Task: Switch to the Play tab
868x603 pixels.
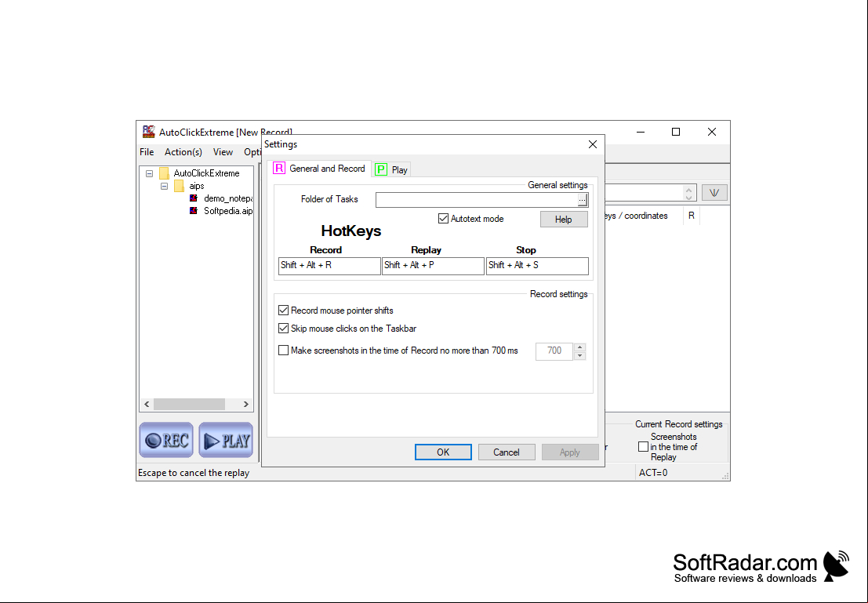Action: click(391, 169)
